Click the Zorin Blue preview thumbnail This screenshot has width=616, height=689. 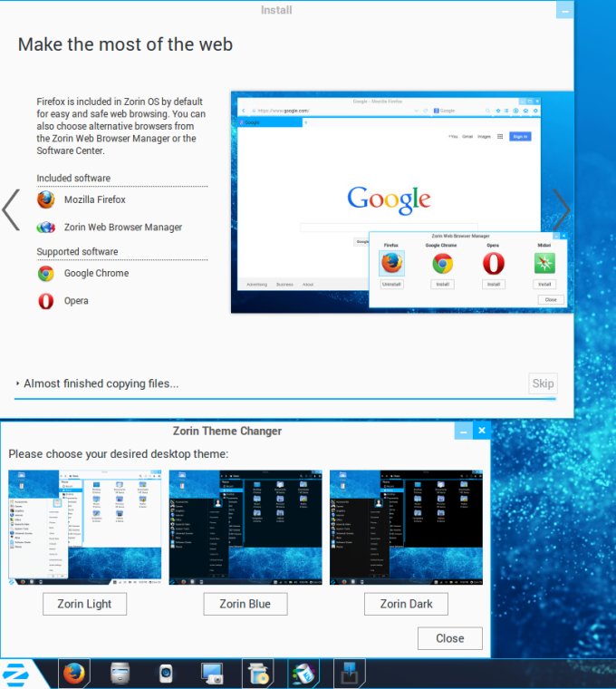pos(245,528)
